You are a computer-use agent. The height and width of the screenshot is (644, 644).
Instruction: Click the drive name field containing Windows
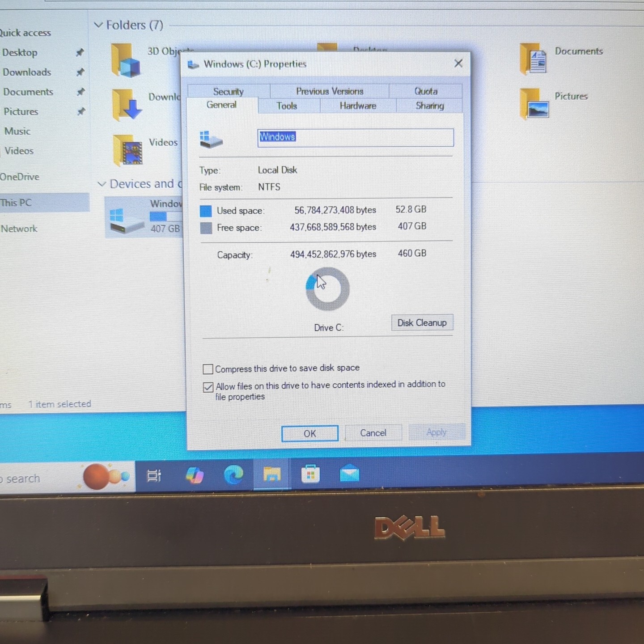click(x=356, y=137)
